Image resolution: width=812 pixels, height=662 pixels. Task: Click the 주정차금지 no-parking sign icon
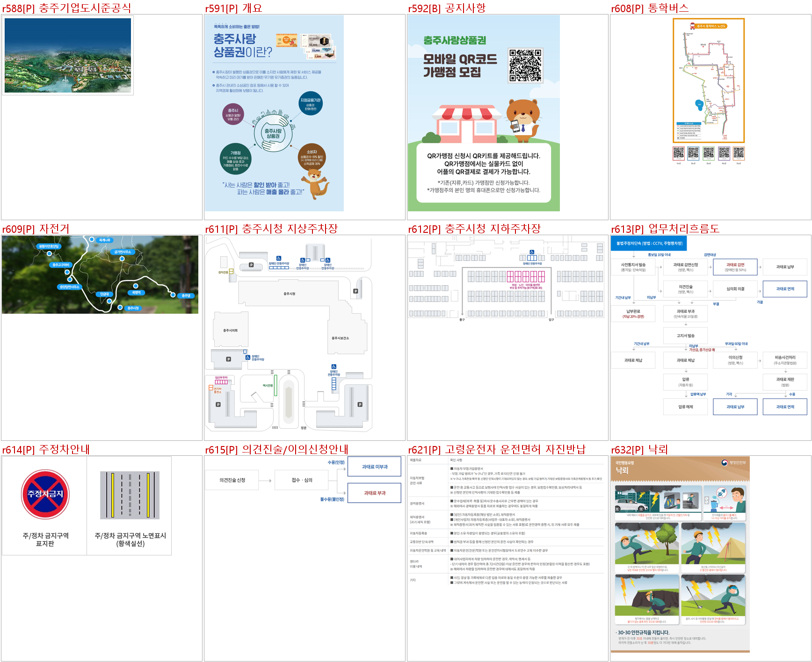pos(45,495)
